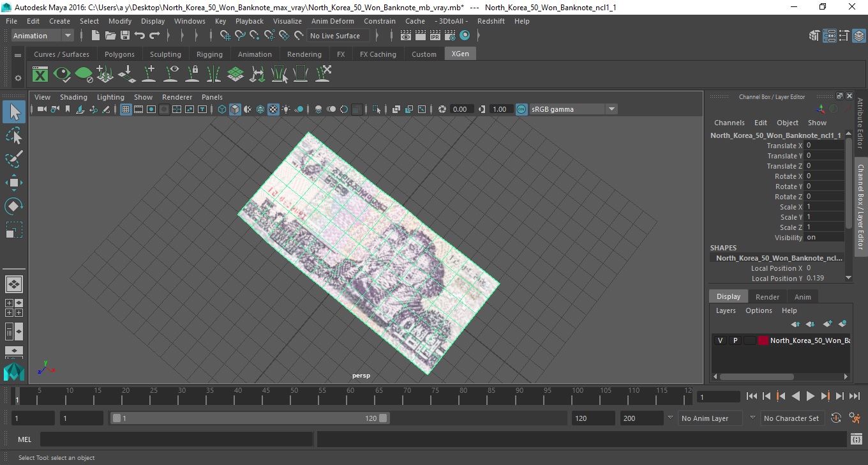Open the Script Editor icon
This screenshot has height=465, width=868.
click(857, 439)
